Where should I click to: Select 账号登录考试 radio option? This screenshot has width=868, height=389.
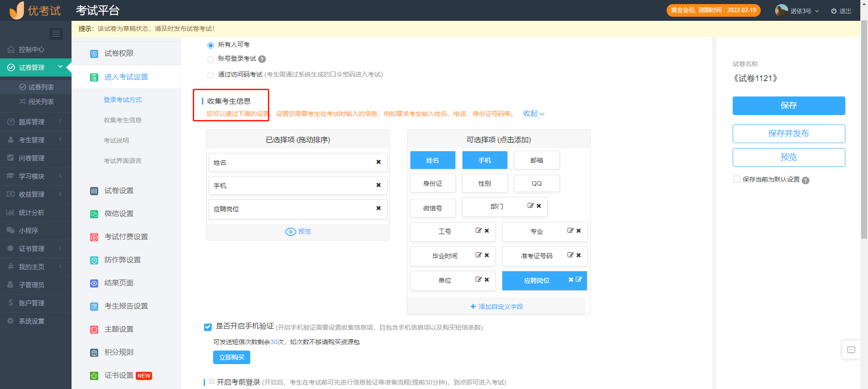coord(210,59)
